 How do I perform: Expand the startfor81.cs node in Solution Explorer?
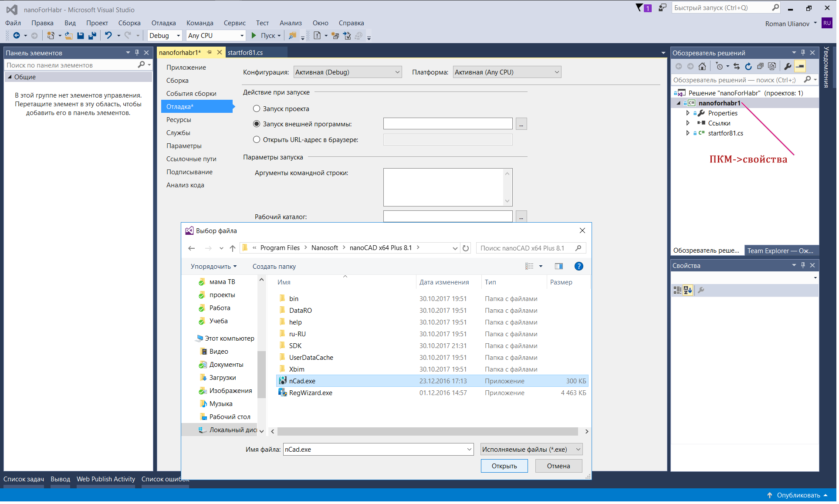pos(688,133)
